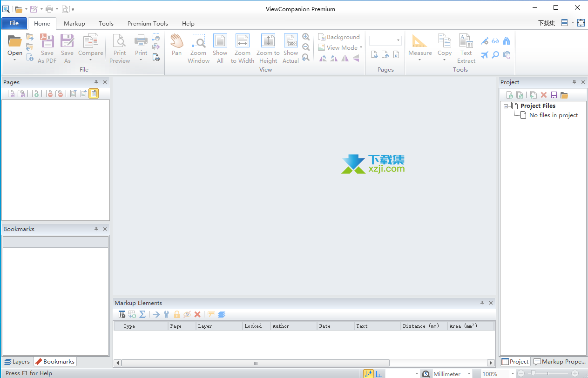
Task: Toggle pin on the Project panel
Action: point(574,82)
